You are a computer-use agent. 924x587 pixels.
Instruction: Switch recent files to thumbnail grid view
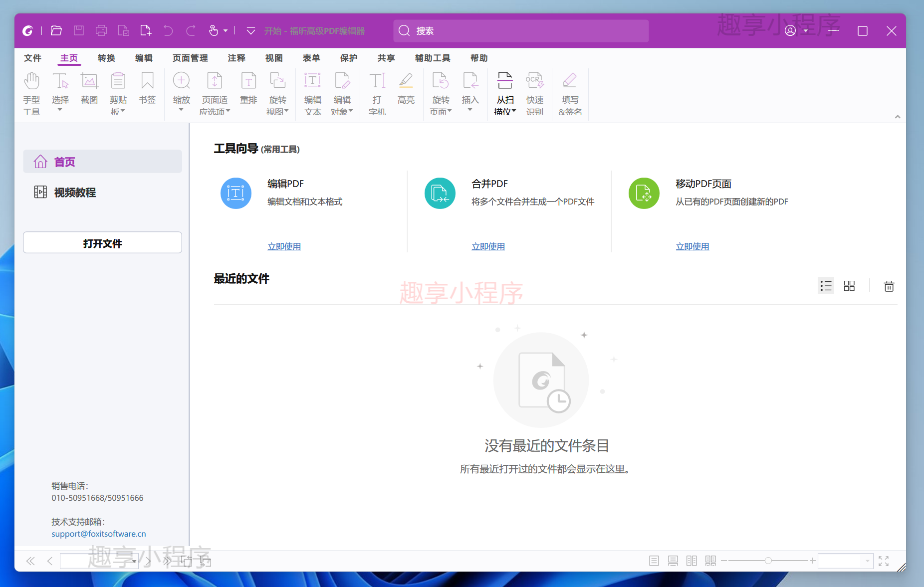tap(849, 286)
